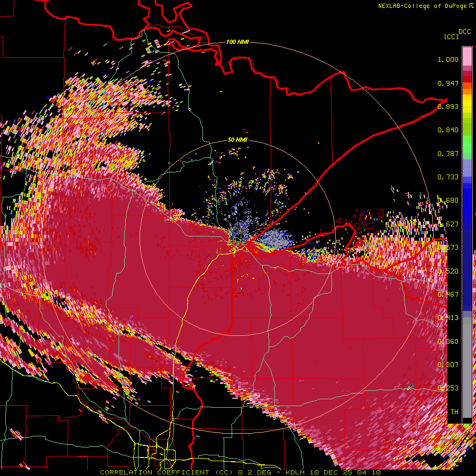Screen dimensions: 476x476
Task: Click the 0.253 legend value
Action: (448, 388)
